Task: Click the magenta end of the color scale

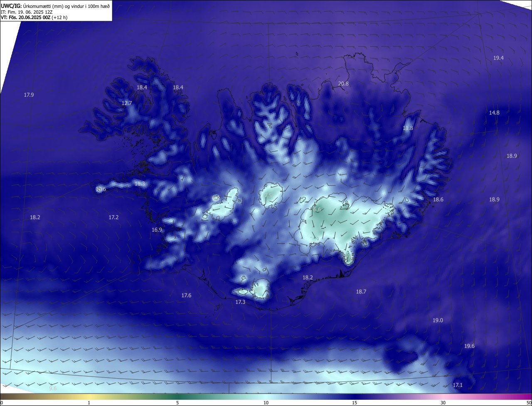Action: 524,397
